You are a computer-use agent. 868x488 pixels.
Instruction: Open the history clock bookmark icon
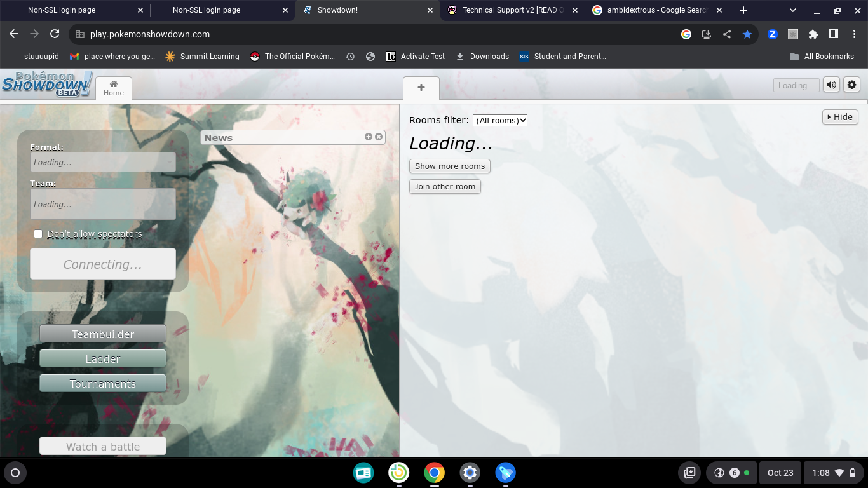[x=350, y=57]
